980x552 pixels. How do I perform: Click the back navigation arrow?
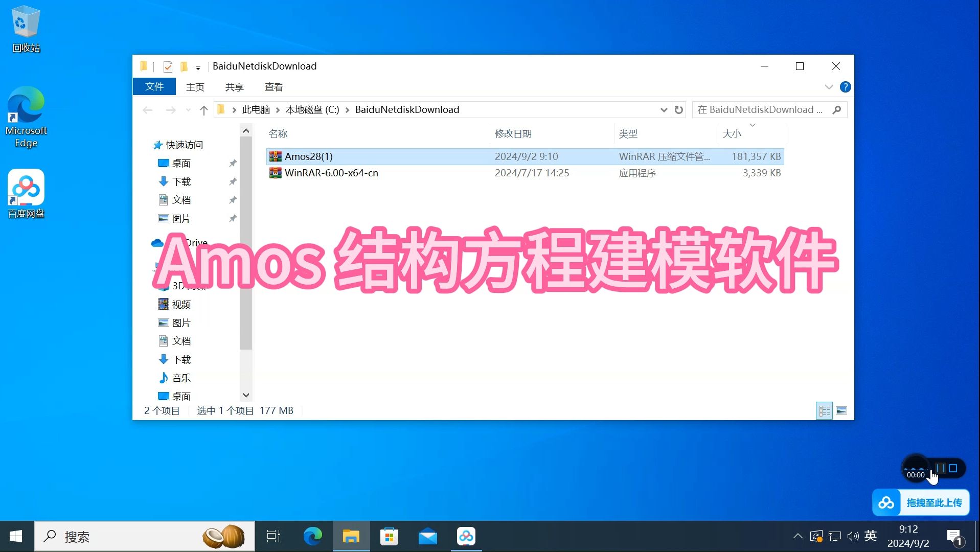147,109
